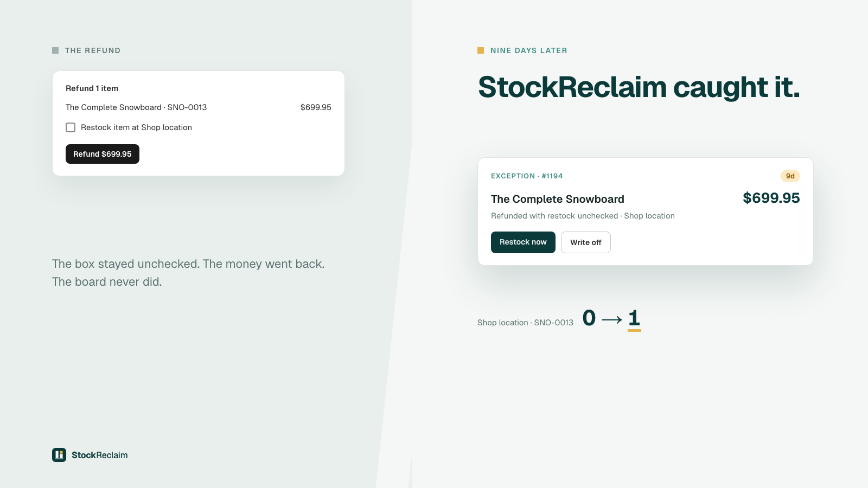
Task: Click the Restock now button
Action: [523, 242]
